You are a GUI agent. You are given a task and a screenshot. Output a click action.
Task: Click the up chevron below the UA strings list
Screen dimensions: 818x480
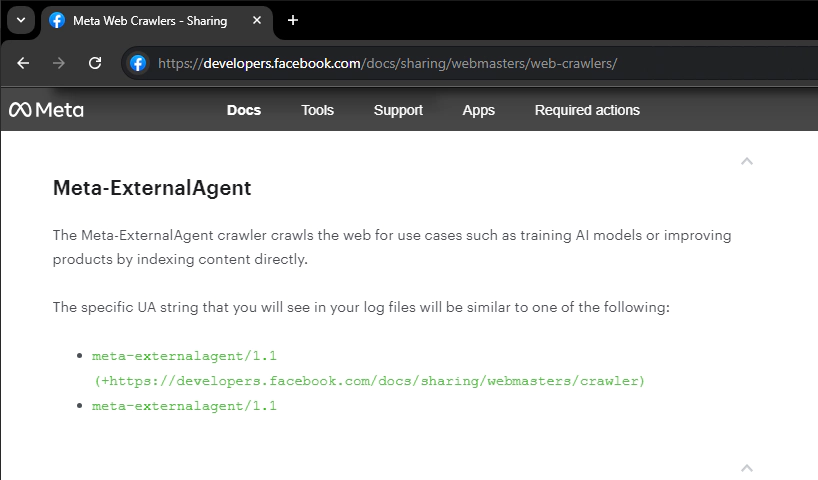click(x=746, y=467)
